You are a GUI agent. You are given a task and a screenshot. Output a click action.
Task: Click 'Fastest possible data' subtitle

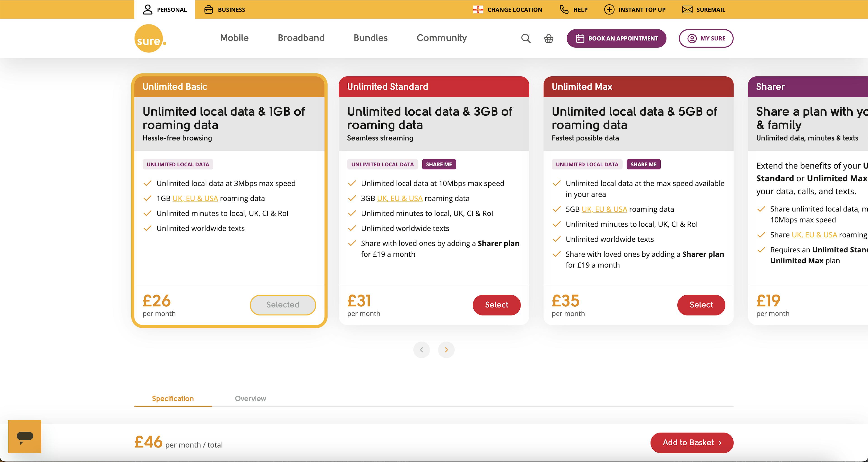click(585, 138)
